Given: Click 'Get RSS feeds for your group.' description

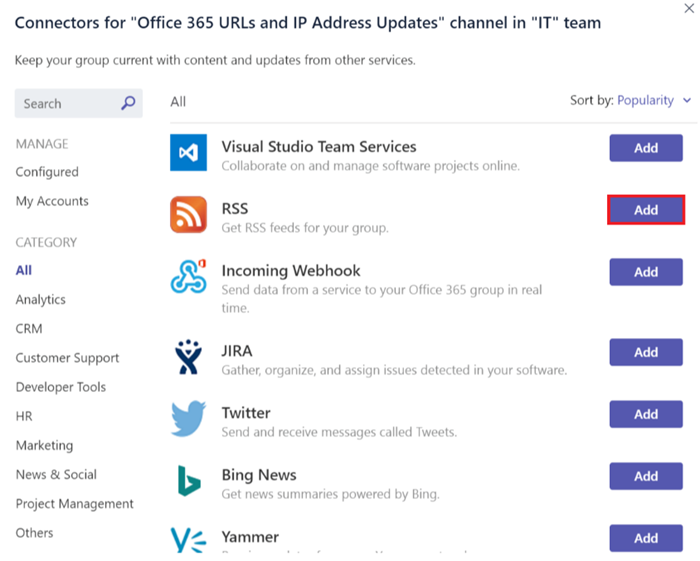Looking at the screenshot, I should (x=305, y=228).
